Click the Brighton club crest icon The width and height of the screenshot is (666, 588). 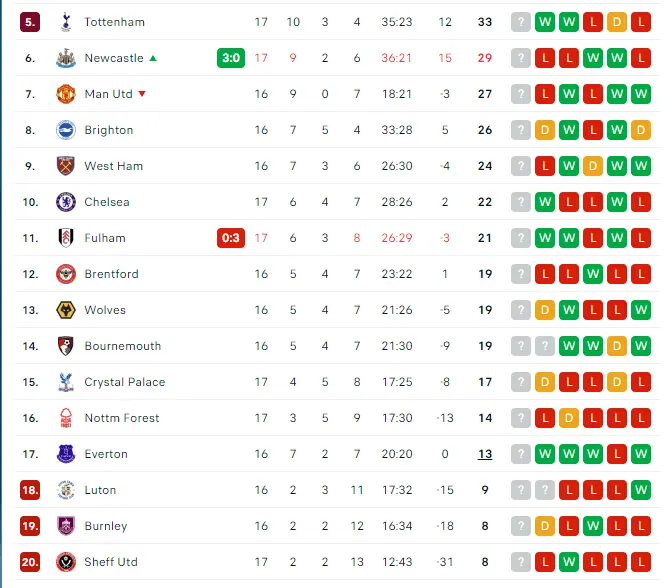[66, 130]
